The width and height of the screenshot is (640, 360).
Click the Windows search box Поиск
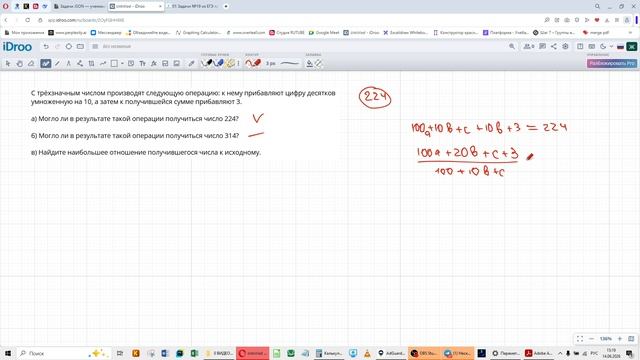(x=63, y=353)
